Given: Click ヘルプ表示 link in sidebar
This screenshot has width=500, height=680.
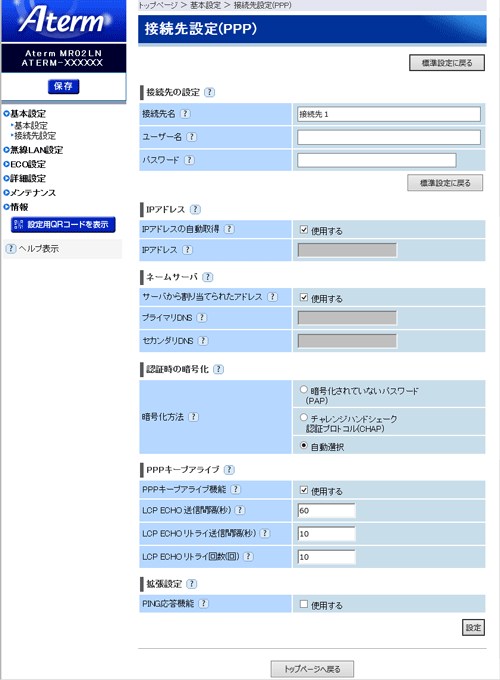Looking at the screenshot, I should pos(38,248).
